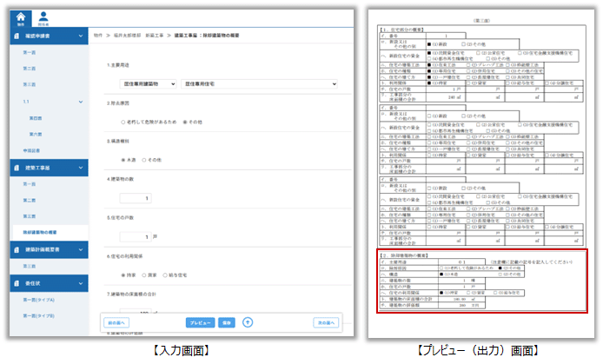Click the 建築工事届 document icon
Viewport: 603px width, 364px height.
point(17,168)
